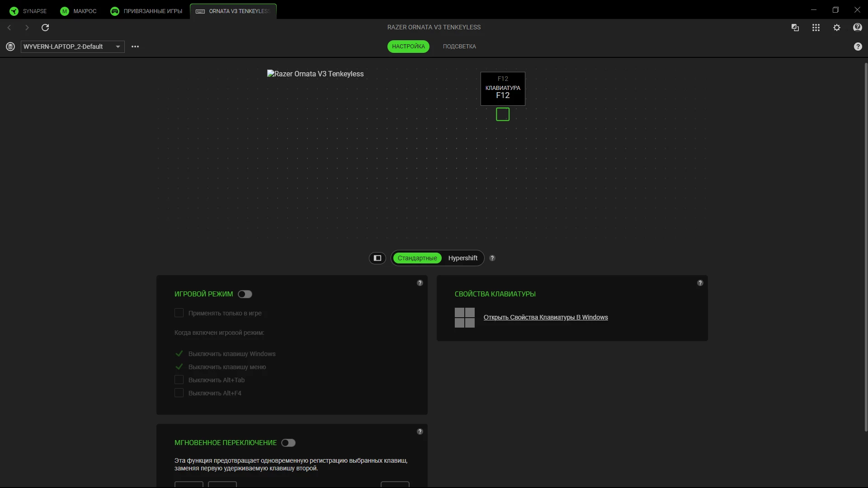Click the window switch icon beside apps grid

[x=795, y=28]
